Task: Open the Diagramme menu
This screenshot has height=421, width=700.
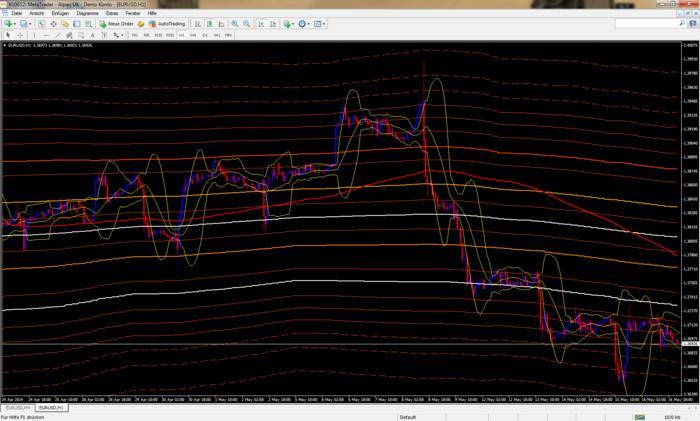Action: click(88, 13)
